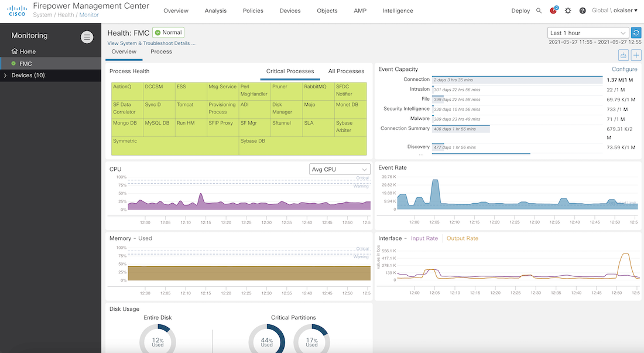Select the Overview tab under Health
644x353 pixels.
(x=124, y=52)
